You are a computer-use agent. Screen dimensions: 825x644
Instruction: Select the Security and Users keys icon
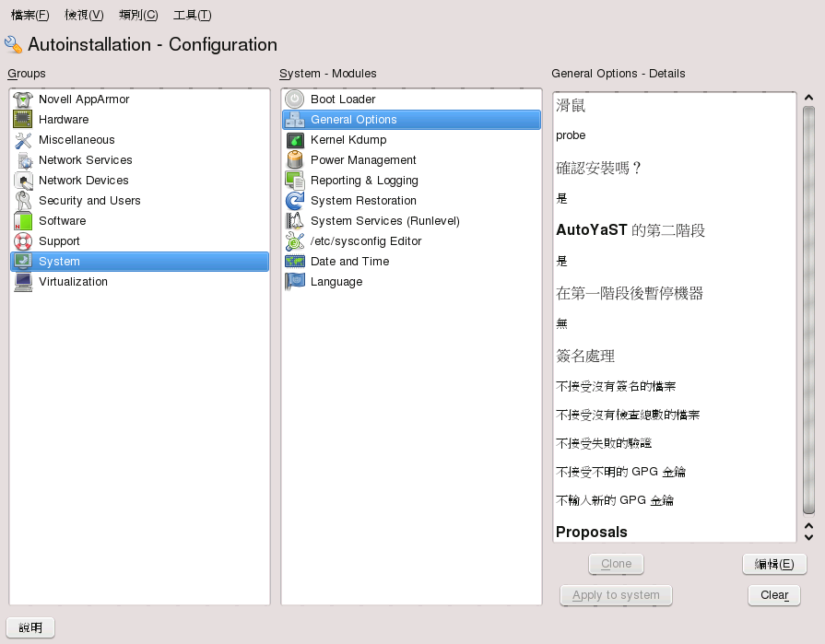pos(23,200)
